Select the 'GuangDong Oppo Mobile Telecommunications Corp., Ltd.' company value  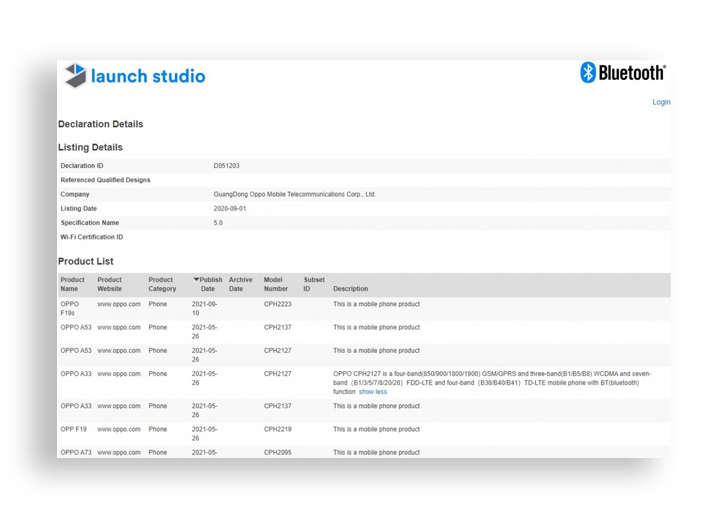(x=294, y=194)
